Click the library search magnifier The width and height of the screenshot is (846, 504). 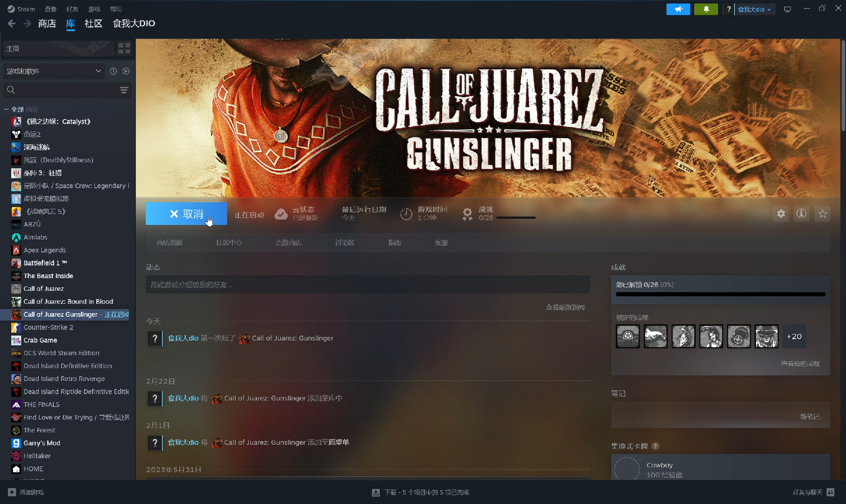[11, 90]
